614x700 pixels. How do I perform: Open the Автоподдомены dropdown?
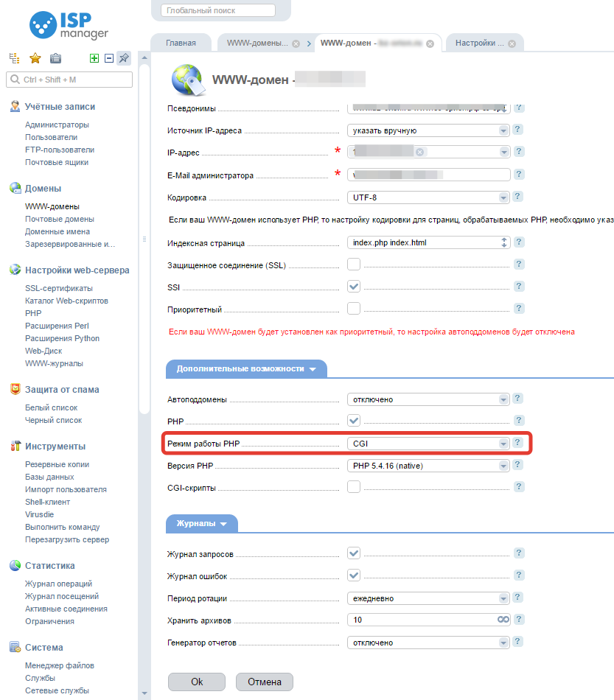point(428,399)
